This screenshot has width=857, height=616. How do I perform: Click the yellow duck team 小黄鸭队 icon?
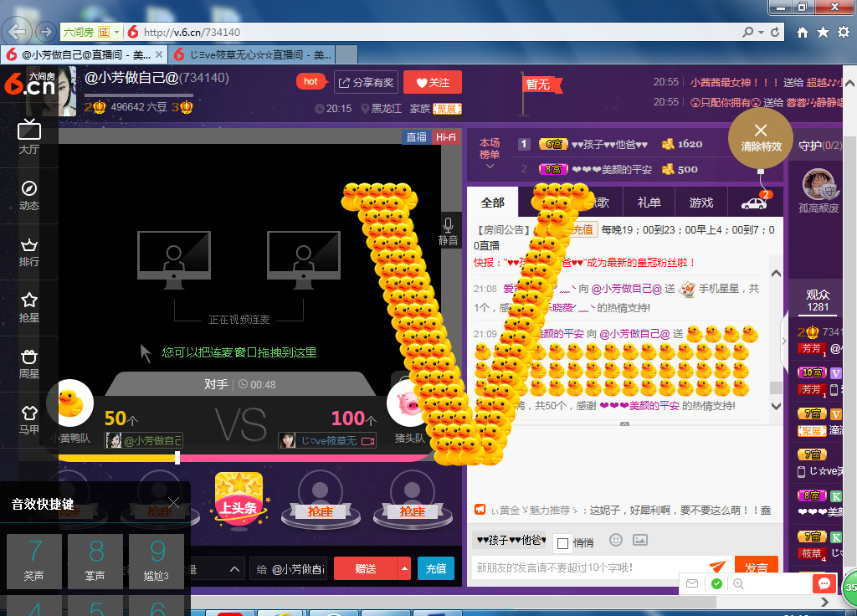[72, 403]
